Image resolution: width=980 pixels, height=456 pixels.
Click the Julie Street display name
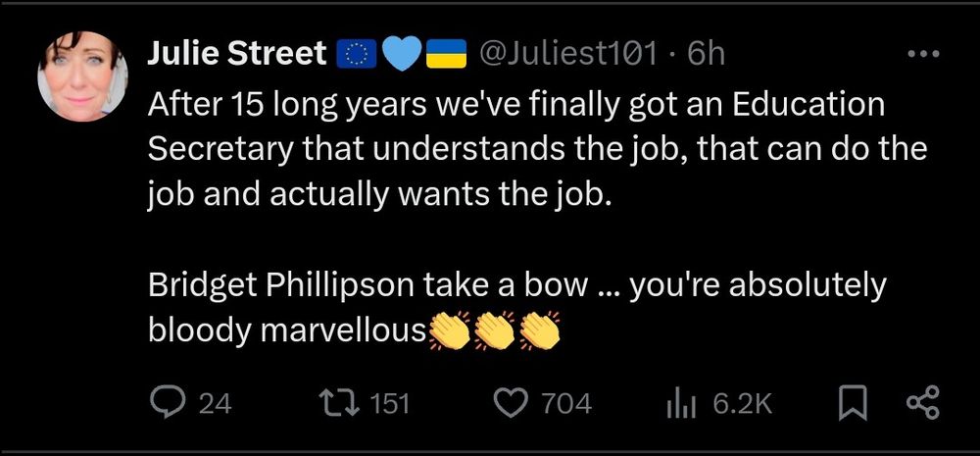click(237, 54)
